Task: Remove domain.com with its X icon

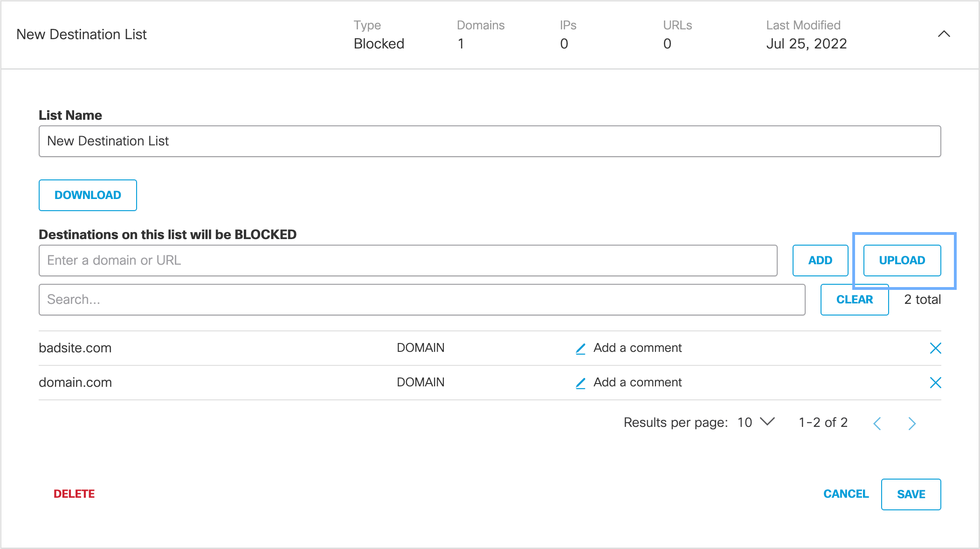Action: point(935,383)
